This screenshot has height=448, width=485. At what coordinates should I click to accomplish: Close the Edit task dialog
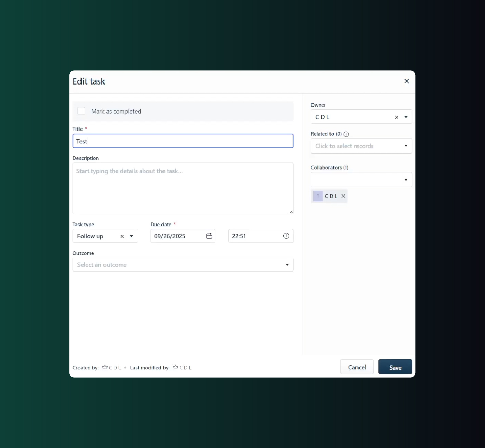tap(406, 81)
